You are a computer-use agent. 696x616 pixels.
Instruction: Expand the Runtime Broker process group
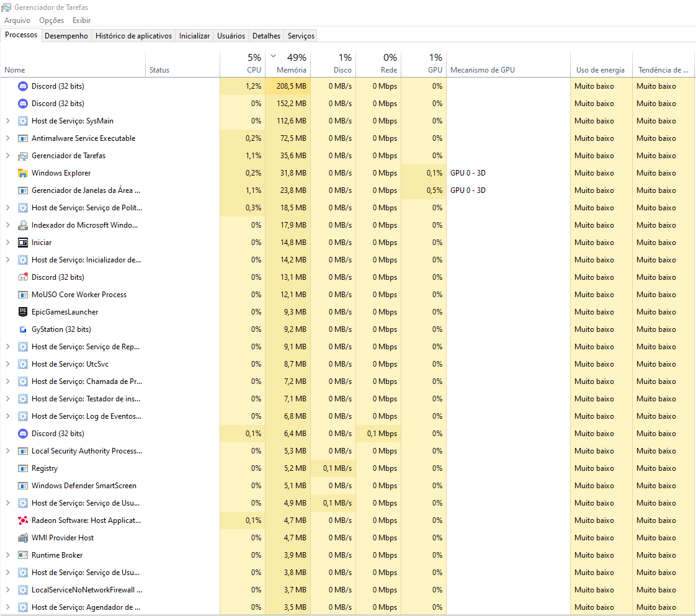7,555
